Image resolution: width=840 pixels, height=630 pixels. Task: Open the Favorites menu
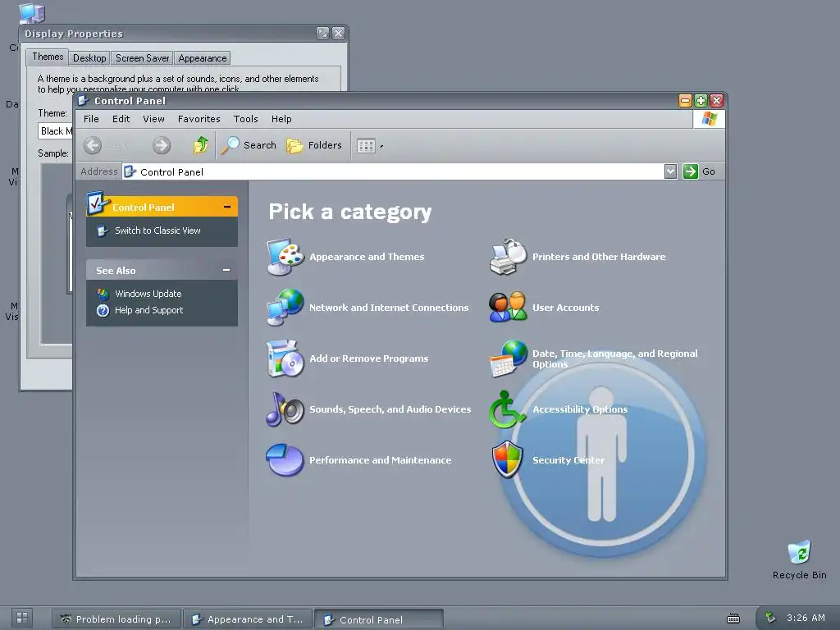pos(199,119)
